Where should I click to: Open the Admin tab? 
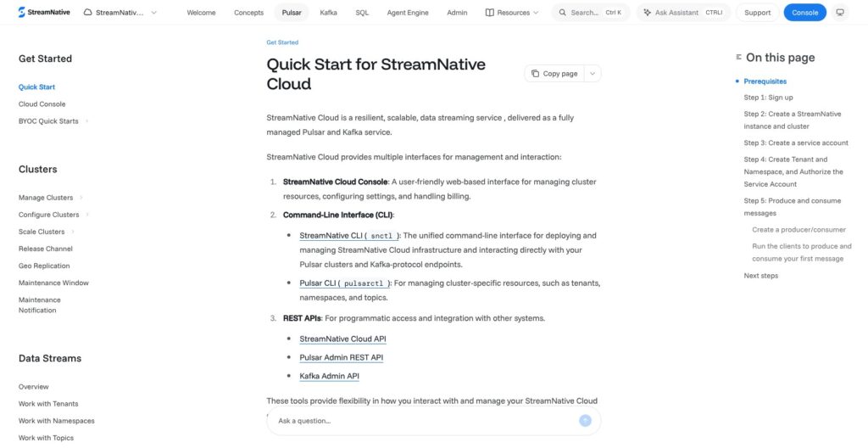tap(457, 12)
